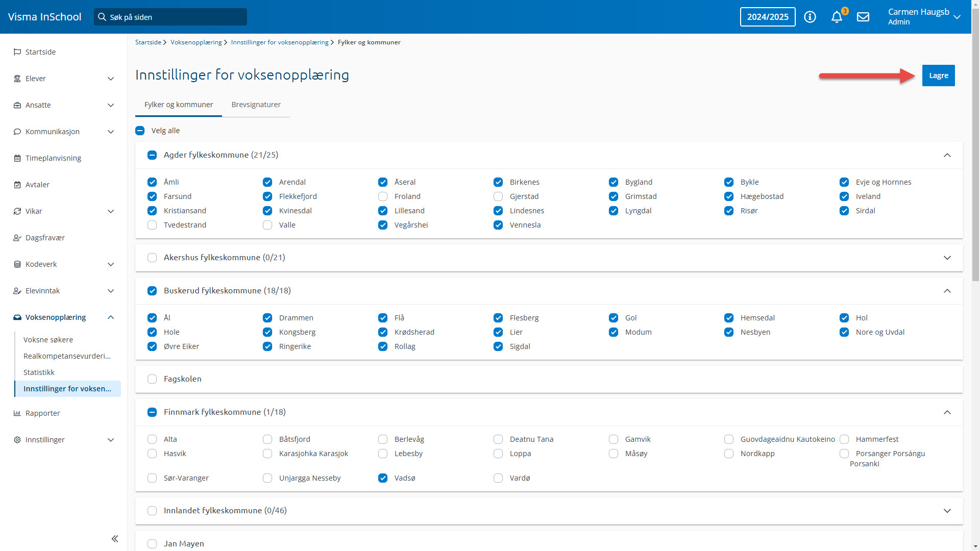Open the information circle icon
This screenshot has width=980, height=551.
pyautogui.click(x=810, y=17)
